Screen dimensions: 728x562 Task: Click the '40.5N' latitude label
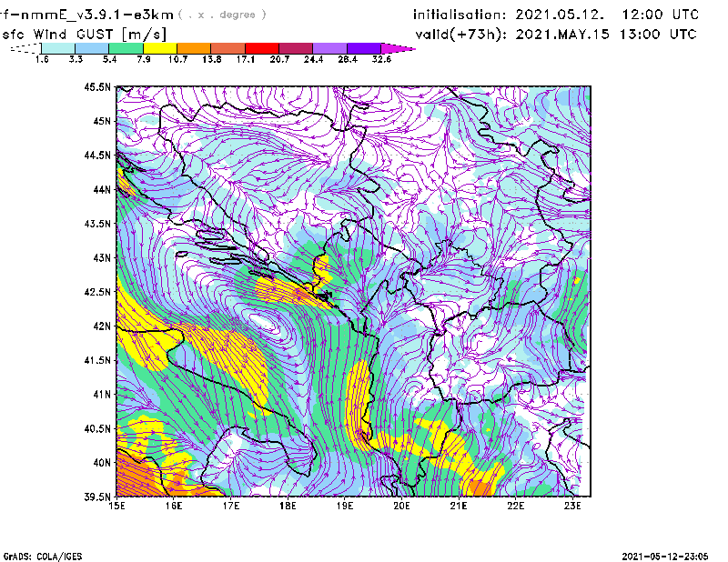click(x=97, y=429)
